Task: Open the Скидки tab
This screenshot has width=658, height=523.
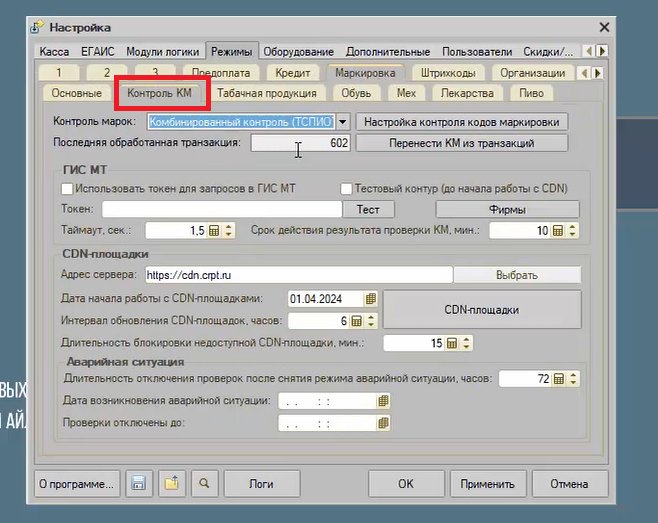Action: coord(548,52)
